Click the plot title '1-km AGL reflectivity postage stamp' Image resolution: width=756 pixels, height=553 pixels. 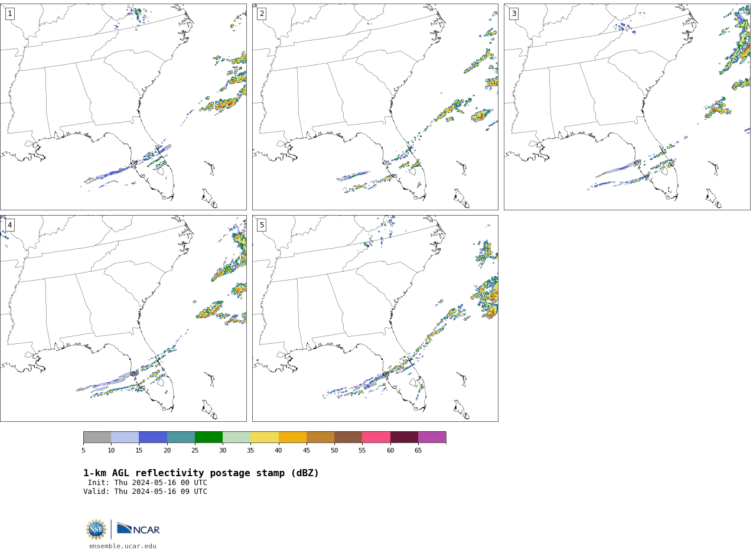click(x=201, y=473)
